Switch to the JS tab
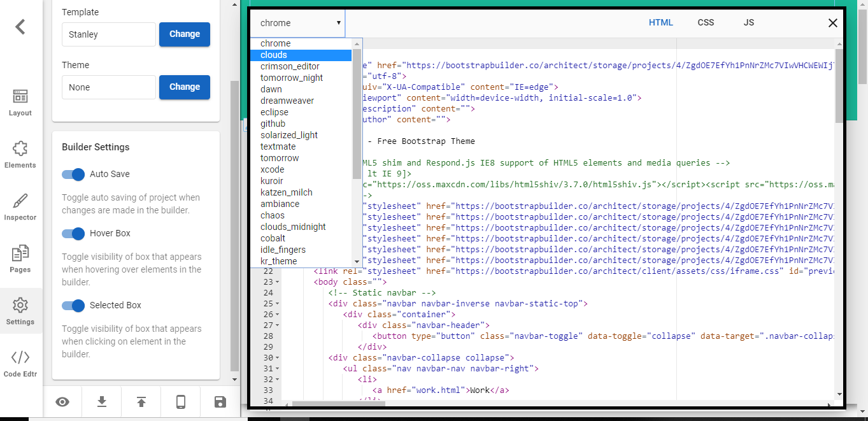The image size is (868, 421). (749, 22)
